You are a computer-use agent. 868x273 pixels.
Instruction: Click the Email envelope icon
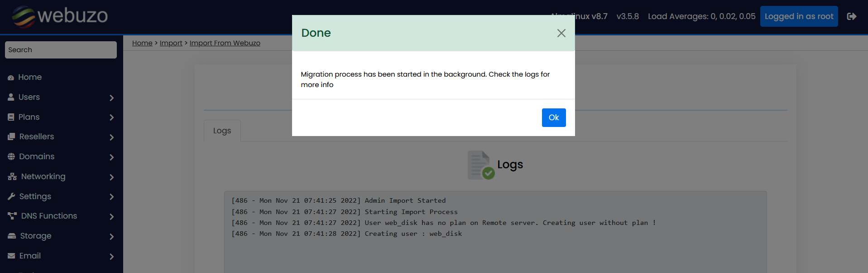(x=11, y=256)
